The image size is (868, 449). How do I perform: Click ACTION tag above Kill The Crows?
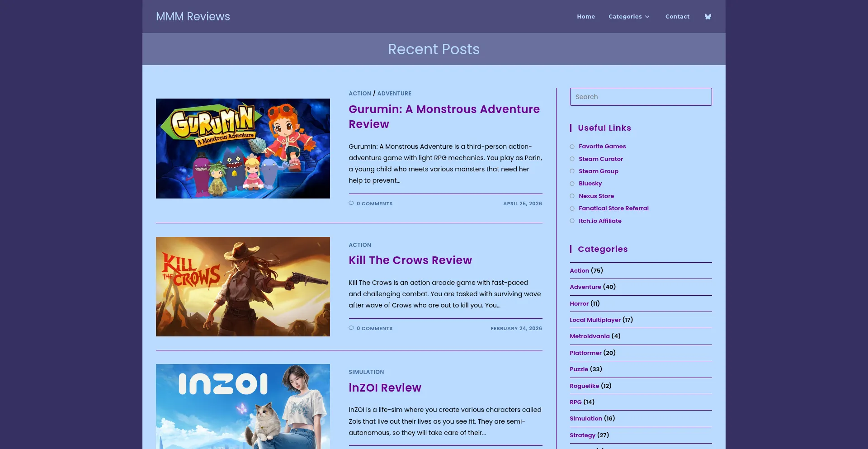coord(360,245)
